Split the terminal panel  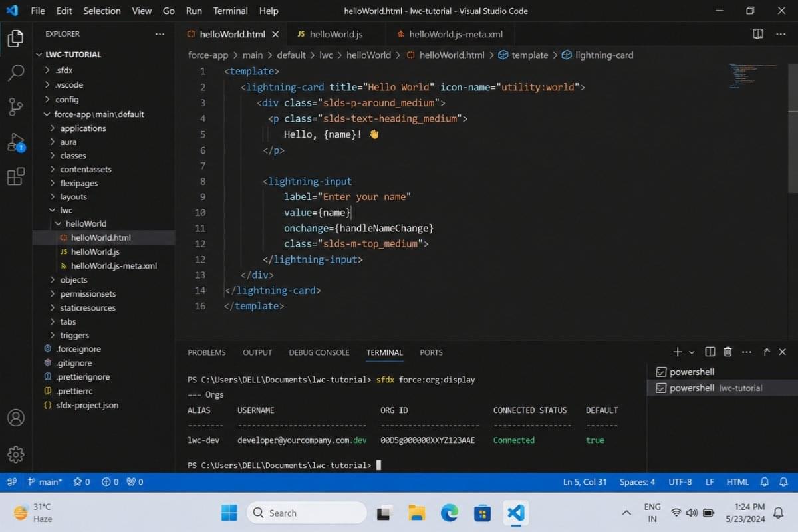[710, 352]
